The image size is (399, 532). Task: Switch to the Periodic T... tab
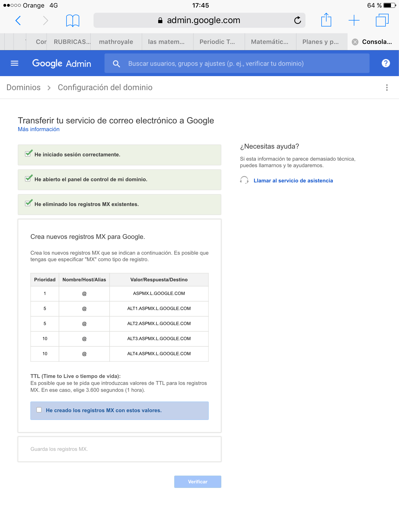[x=217, y=42]
